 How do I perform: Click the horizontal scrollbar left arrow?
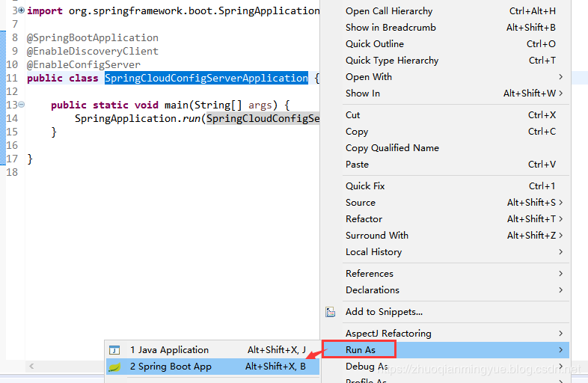[x=31, y=366]
